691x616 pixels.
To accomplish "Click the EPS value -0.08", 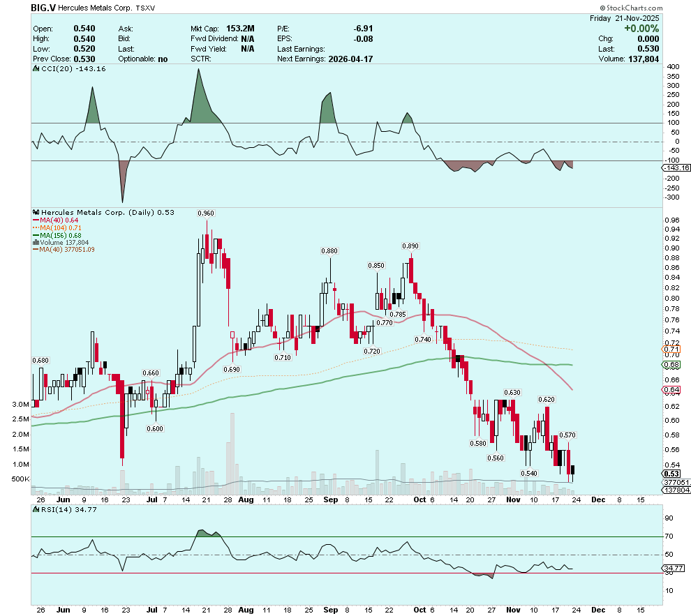I will (x=363, y=39).
